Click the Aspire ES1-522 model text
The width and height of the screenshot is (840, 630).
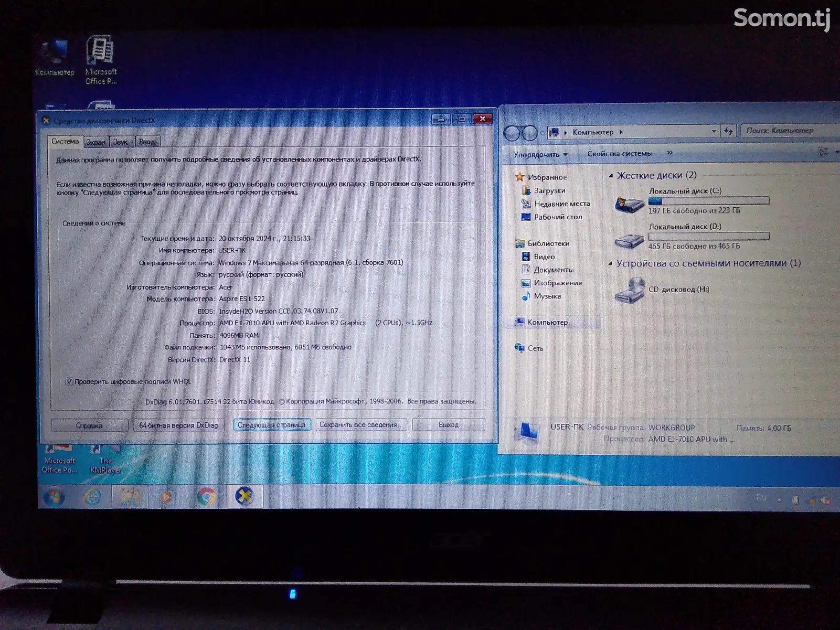(242, 298)
